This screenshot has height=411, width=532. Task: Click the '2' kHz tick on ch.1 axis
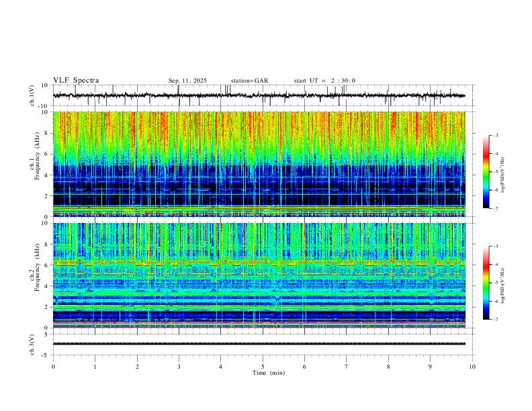pos(47,195)
